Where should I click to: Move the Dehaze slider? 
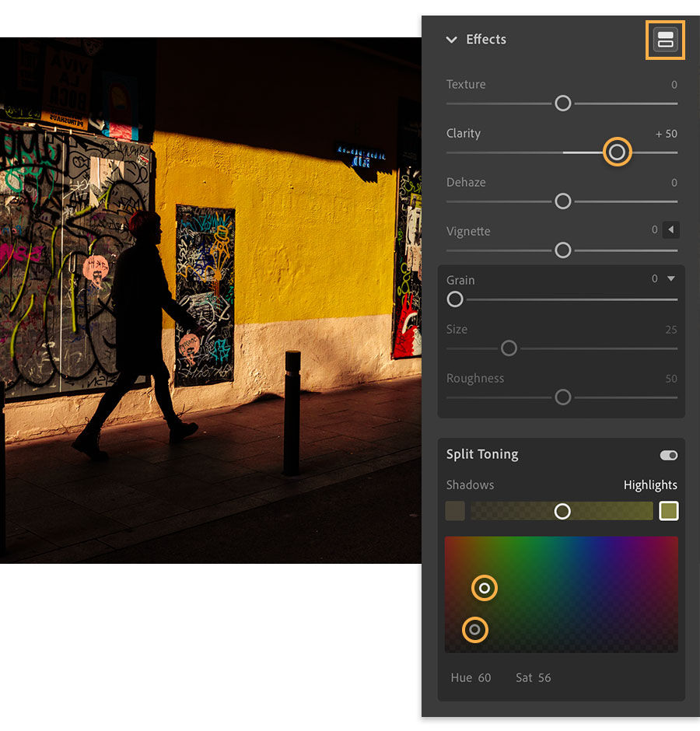pyautogui.click(x=562, y=201)
